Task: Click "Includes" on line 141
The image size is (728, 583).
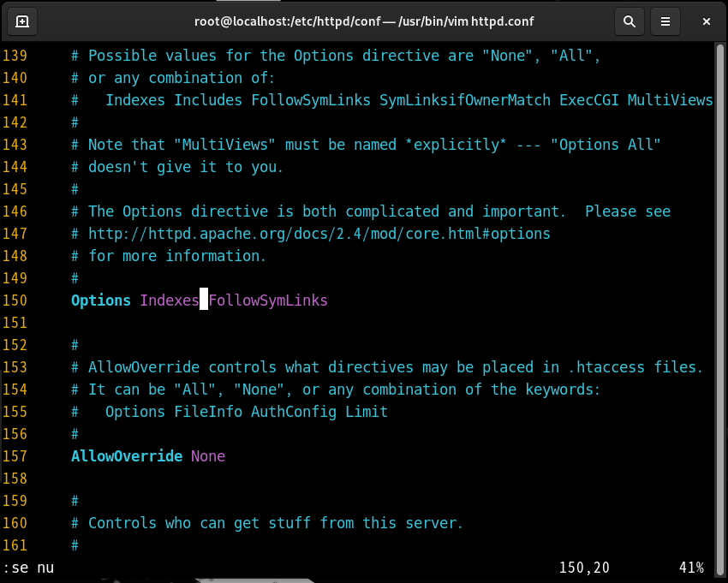Action: click(208, 100)
